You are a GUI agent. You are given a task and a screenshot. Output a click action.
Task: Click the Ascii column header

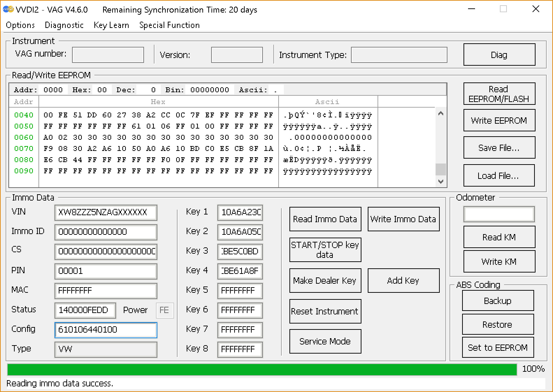(328, 102)
